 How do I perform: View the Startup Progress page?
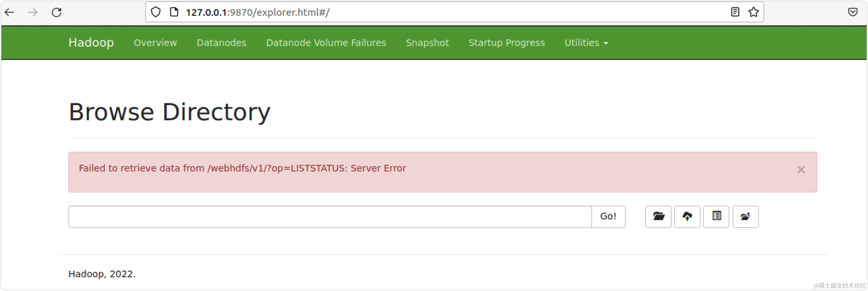pyautogui.click(x=507, y=43)
